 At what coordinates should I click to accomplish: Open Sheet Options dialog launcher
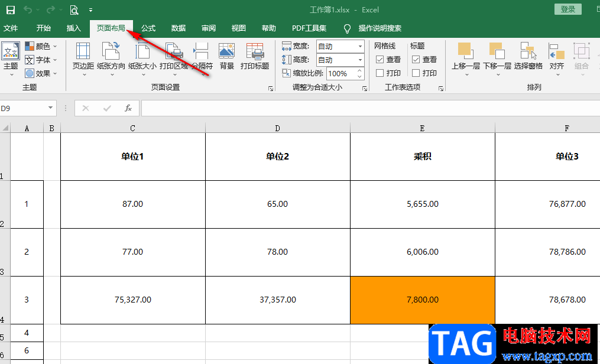pos(441,88)
